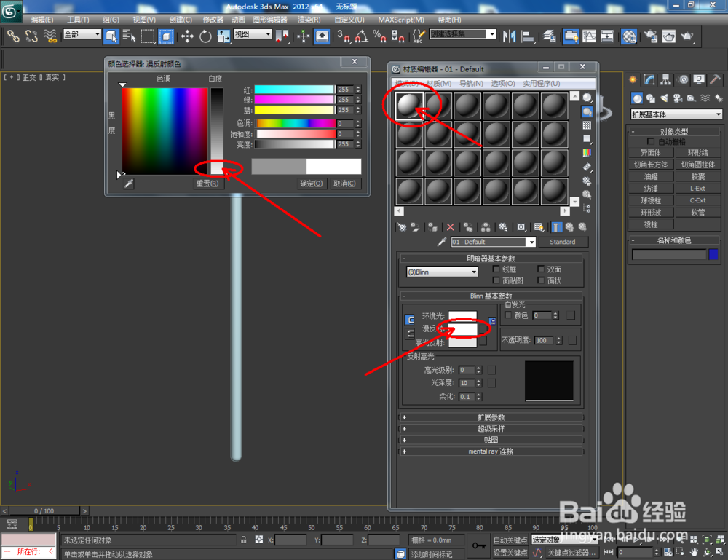The image size is (728, 560).
Task: Click the blue object color swatch
Action: (713, 254)
